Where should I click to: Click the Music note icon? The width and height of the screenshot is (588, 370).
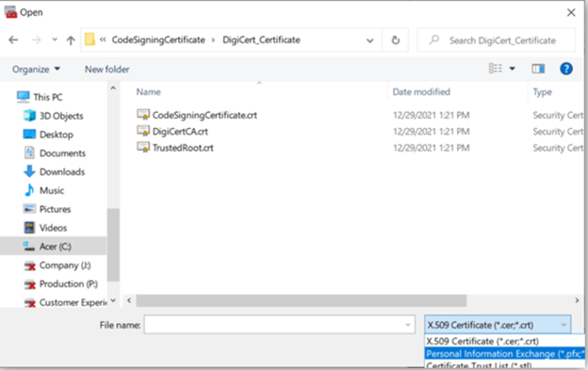[x=29, y=190]
